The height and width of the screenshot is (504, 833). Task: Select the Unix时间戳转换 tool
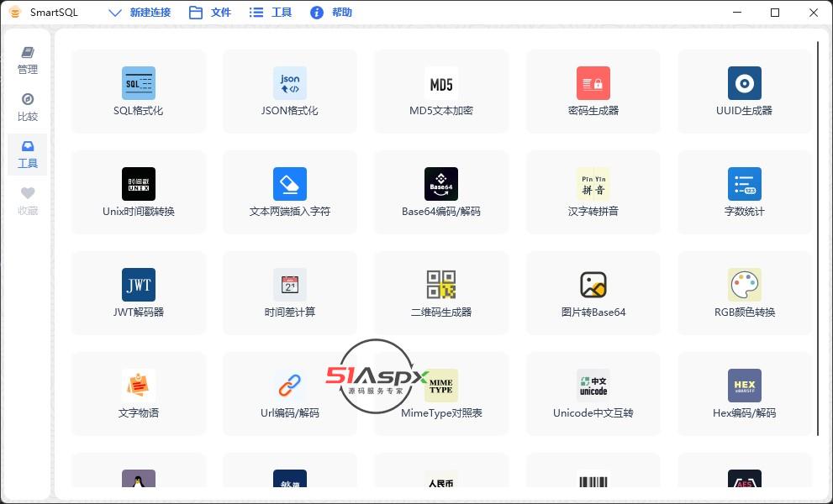pyautogui.click(x=138, y=192)
